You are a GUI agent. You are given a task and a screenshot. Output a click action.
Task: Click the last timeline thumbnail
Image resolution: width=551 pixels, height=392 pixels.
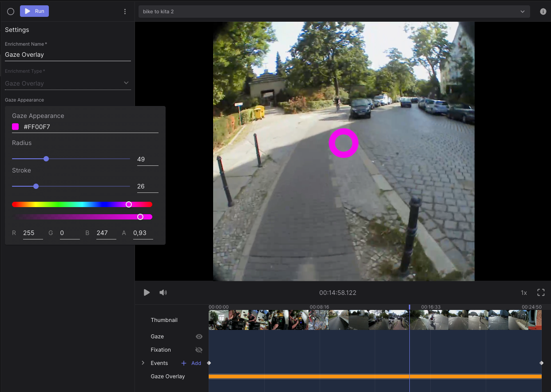534,320
